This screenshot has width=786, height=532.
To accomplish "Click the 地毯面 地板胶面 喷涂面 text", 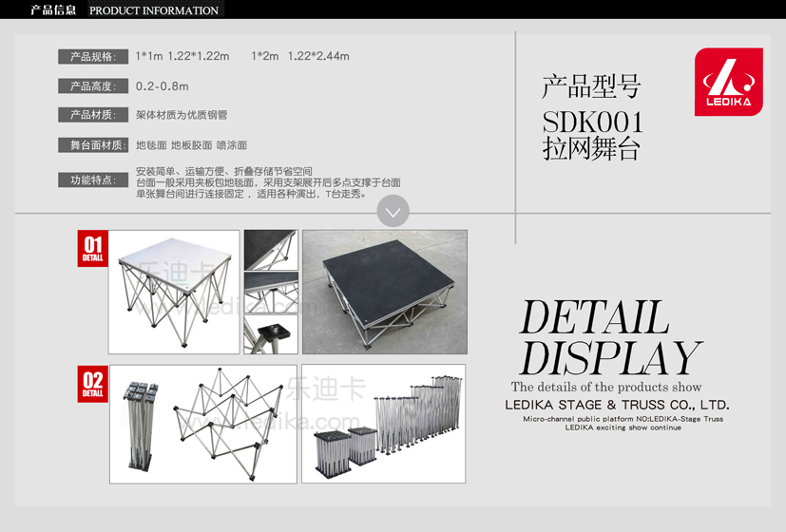I will 191,145.
